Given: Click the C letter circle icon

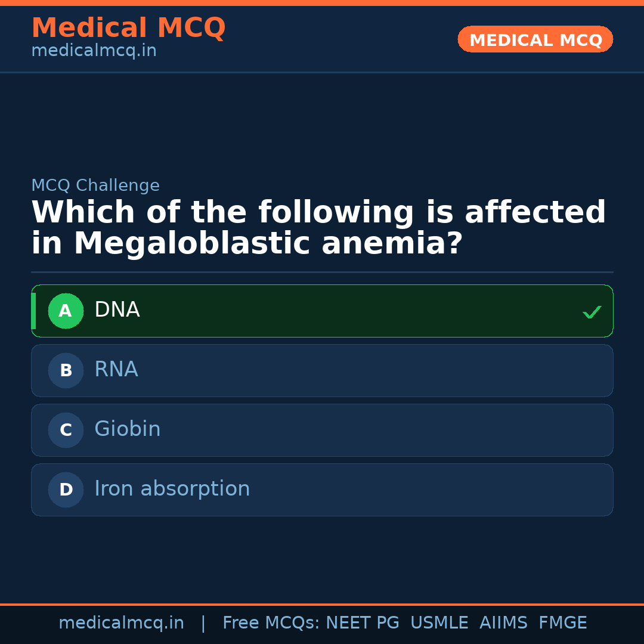Looking at the screenshot, I should pos(66,430).
